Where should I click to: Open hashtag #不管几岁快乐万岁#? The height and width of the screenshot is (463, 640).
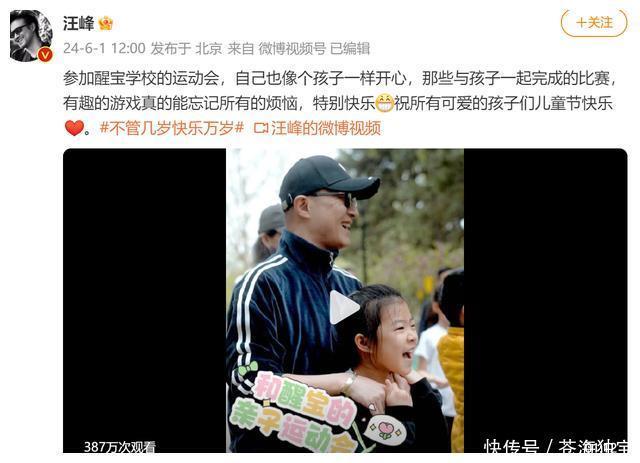pyautogui.click(x=172, y=128)
